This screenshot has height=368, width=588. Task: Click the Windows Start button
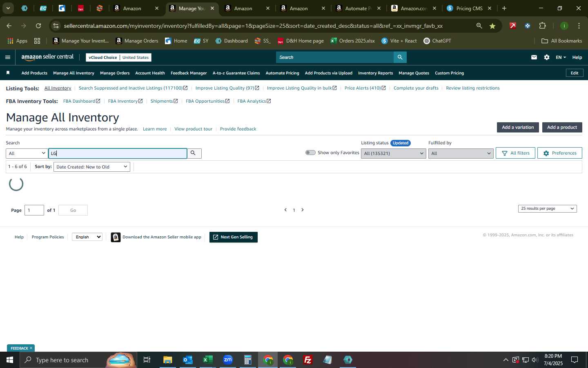[10, 360]
